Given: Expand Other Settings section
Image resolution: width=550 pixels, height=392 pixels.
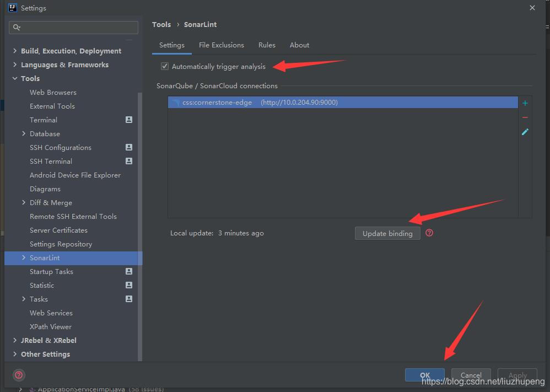Looking at the screenshot, I should [x=15, y=354].
